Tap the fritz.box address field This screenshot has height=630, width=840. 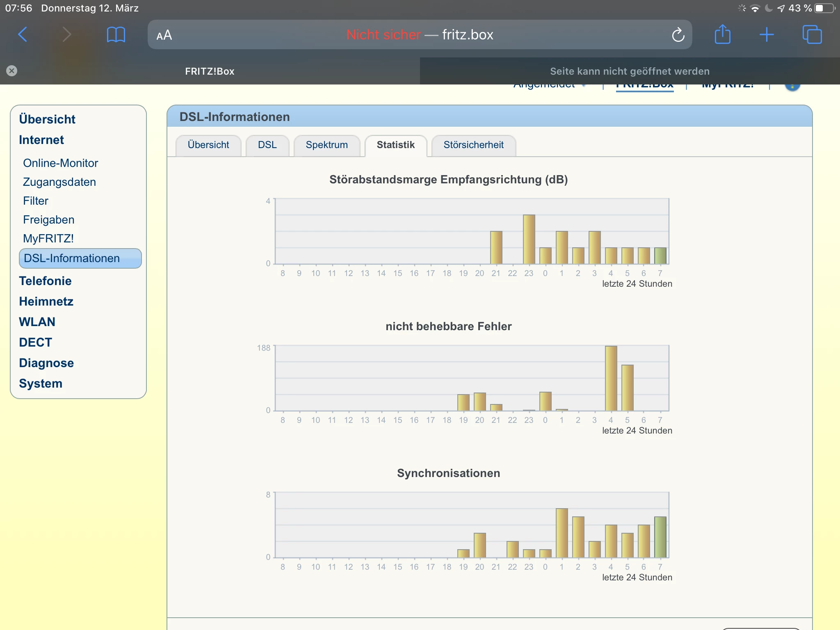pyautogui.click(x=419, y=35)
